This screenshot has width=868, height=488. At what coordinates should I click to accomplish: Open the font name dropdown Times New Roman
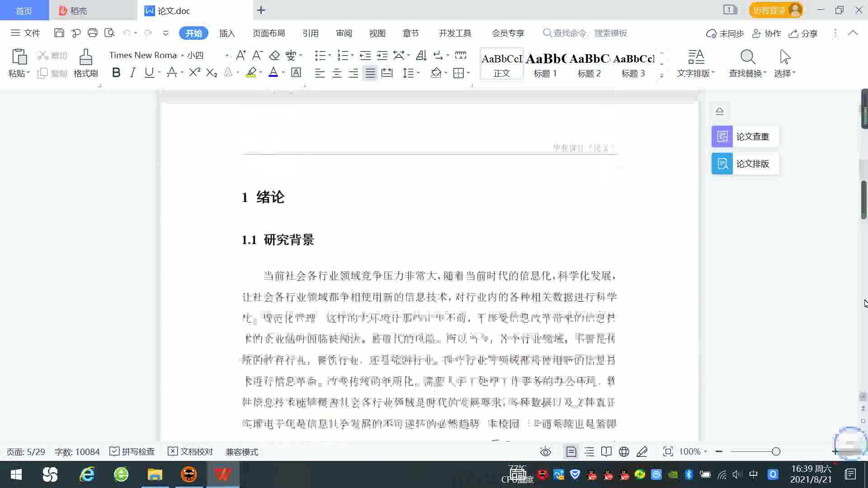[x=182, y=56]
